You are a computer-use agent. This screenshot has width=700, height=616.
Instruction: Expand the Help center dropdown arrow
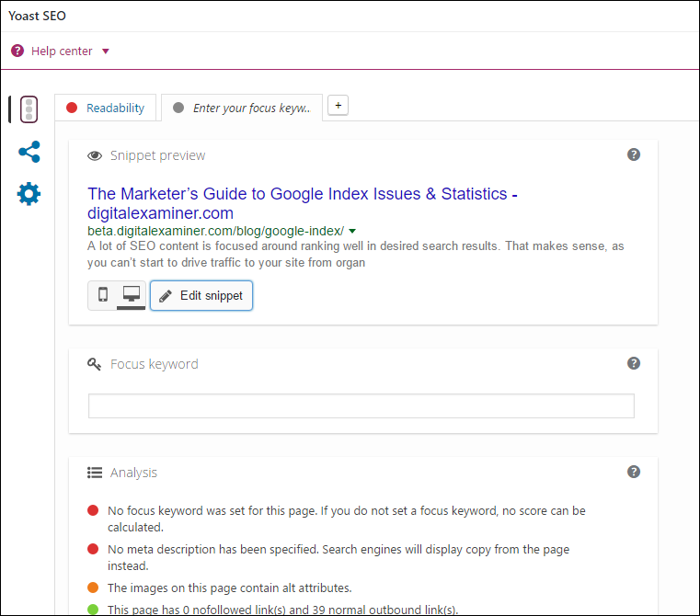click(106, 51)
